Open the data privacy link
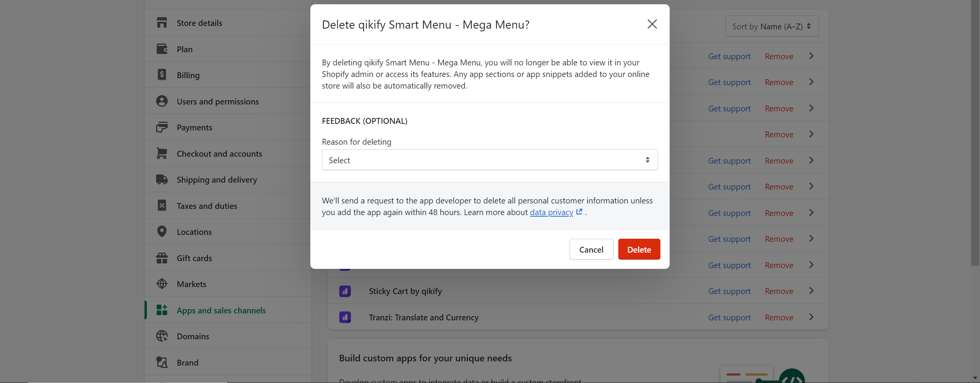980x383 pixels. (551, 212)
